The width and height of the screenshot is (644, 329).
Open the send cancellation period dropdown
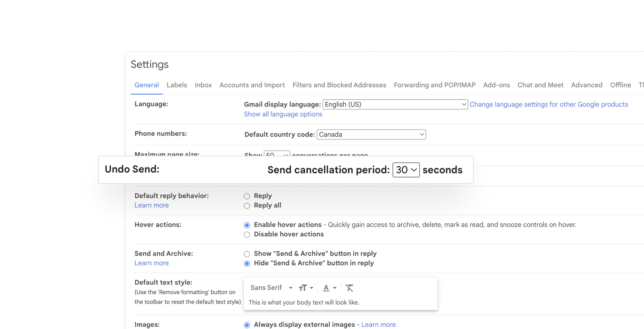[406, 170]
